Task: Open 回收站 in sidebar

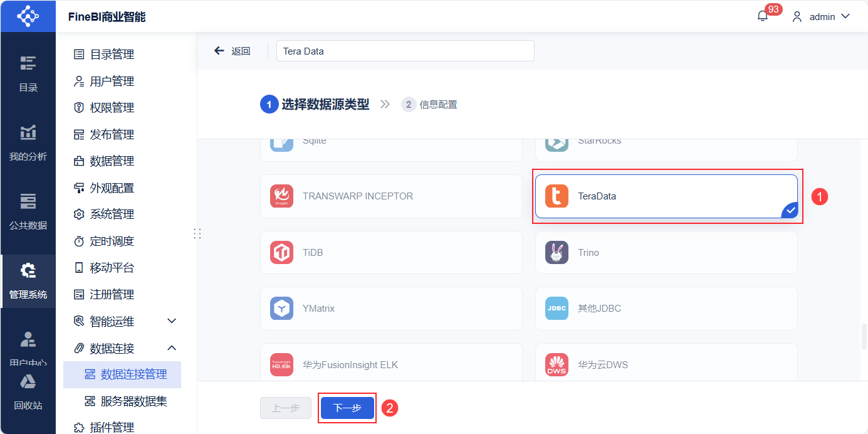Action: (x=28, y=392)
